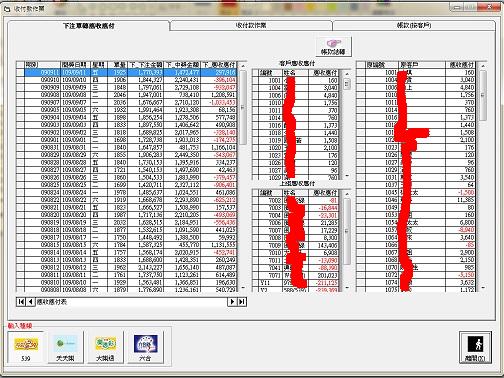Open the 帳款(按客戶) tab
Viewport: 504px width, 378px height.
coord(414,25)
